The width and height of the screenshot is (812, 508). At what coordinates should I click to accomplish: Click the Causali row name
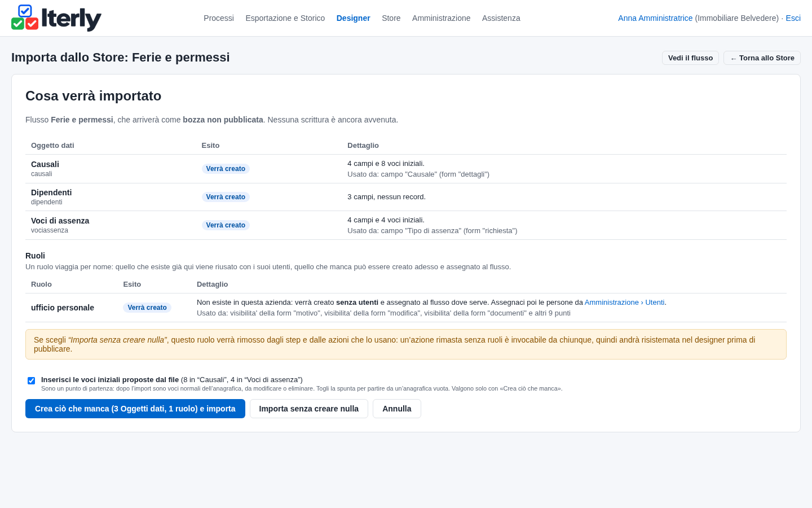pos(45,164)
